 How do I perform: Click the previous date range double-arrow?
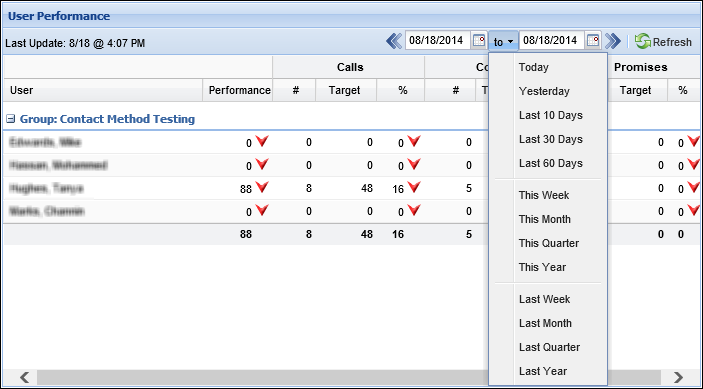pos(394,41)
